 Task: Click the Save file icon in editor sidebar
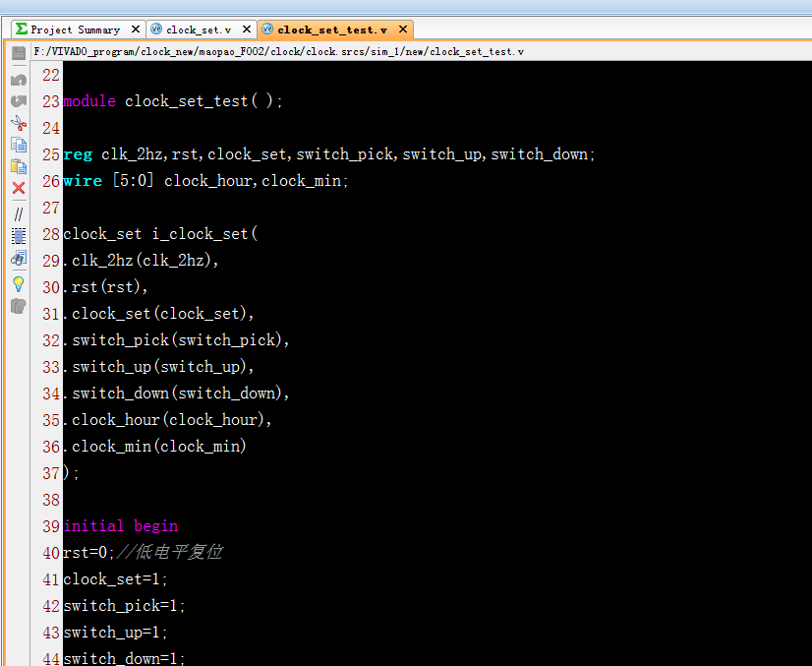point(19,53)
